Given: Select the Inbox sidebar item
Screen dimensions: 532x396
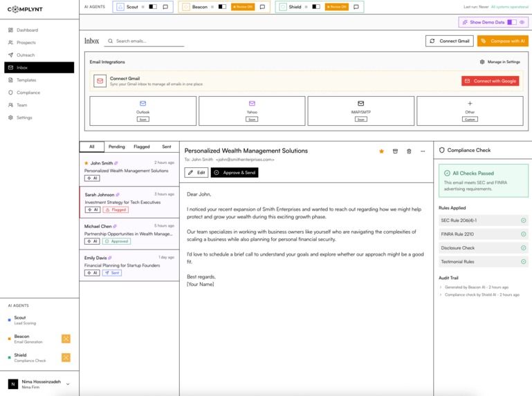Looking at the screenshot, I should pos(39,68).
